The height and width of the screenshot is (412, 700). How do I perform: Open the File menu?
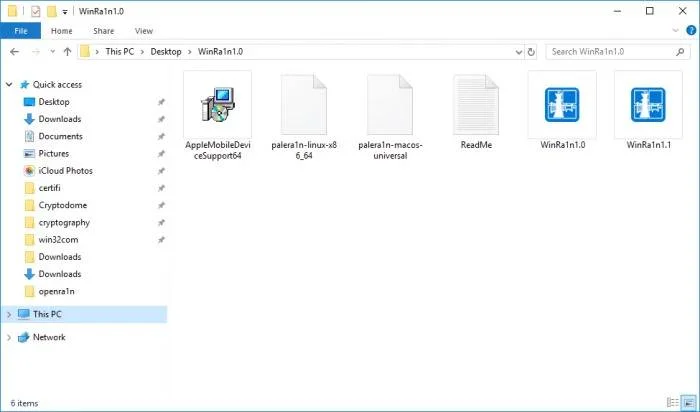click(21, 31)
